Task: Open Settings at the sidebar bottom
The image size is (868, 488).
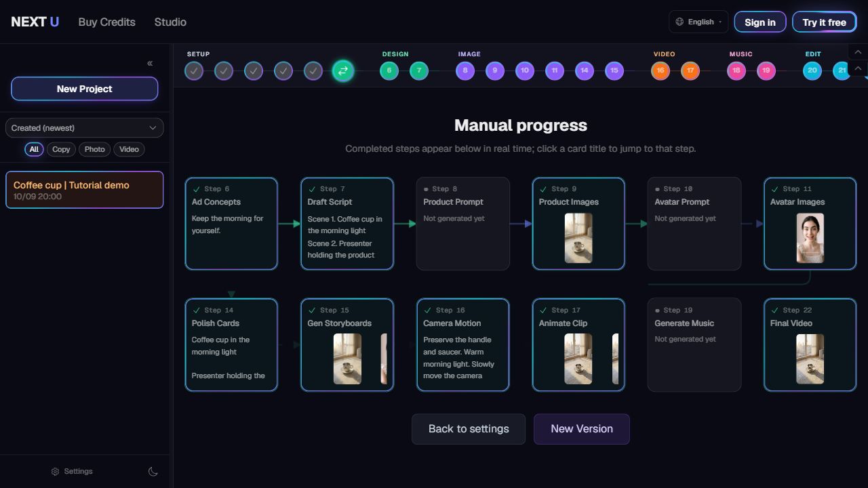Action: tap(72, 472)
